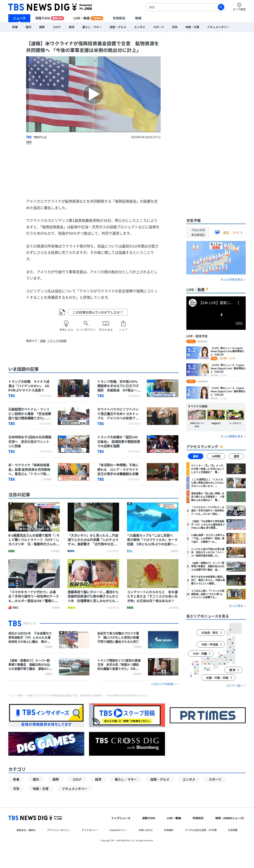Image resolution: width=254 pixels, height=868 pixels.
Task: Open the PR TIMES banner
Action: pos(208,715)
